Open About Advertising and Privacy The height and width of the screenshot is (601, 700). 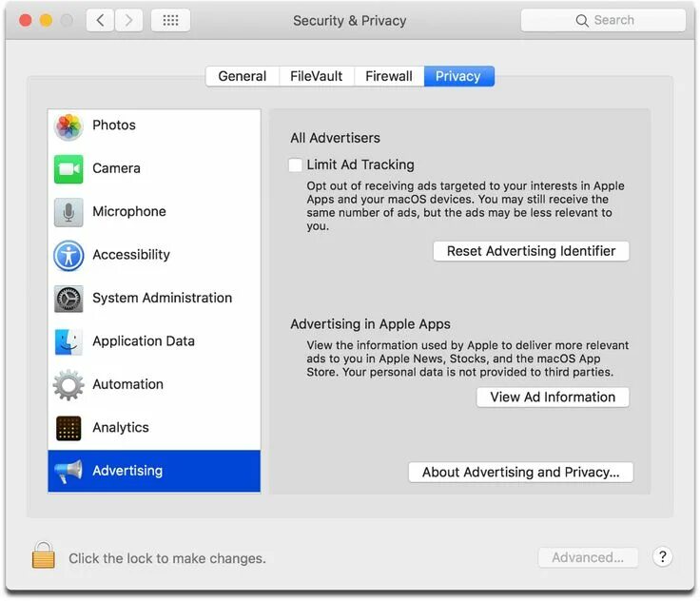[x=520, y=472]
